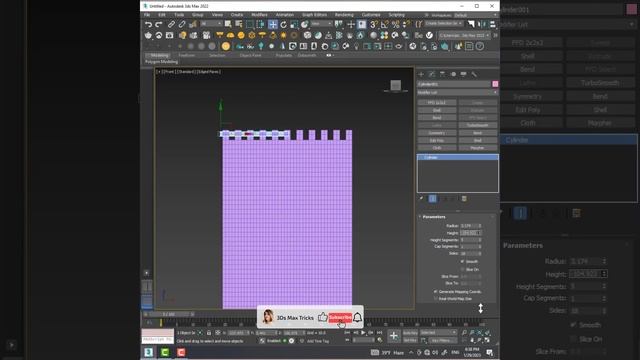Open the selection filter All dropdown

[211, 24]
